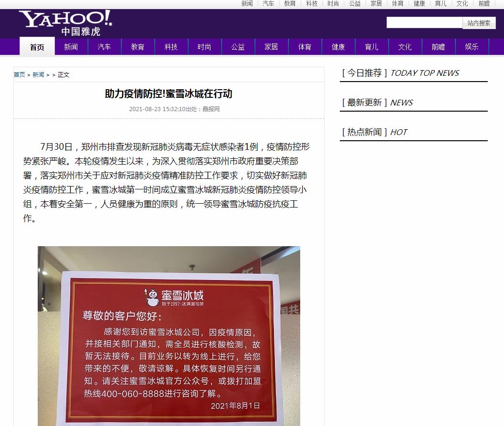Click the 最新更新 NEWS heading

click(378, 103)
